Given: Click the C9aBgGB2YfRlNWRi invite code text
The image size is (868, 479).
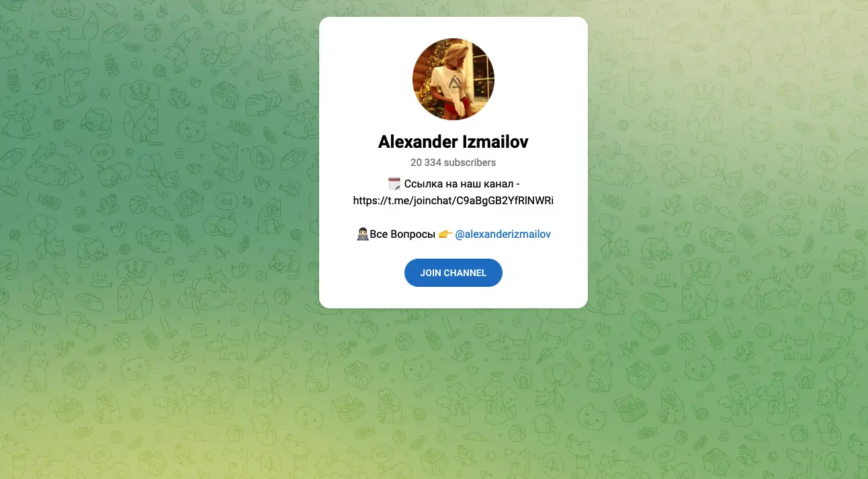Looking at the screenshot, I should (505, 200).
